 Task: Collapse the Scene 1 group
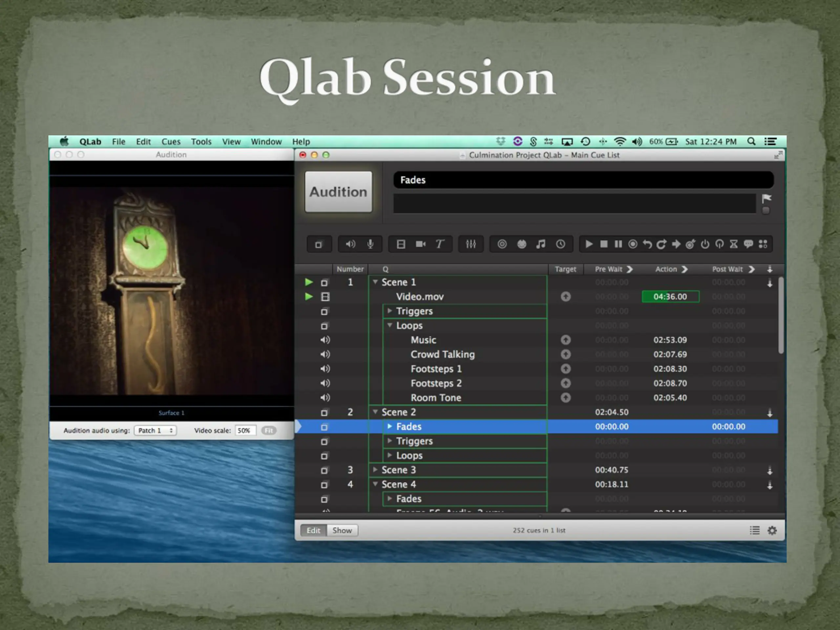coord(375,282)
